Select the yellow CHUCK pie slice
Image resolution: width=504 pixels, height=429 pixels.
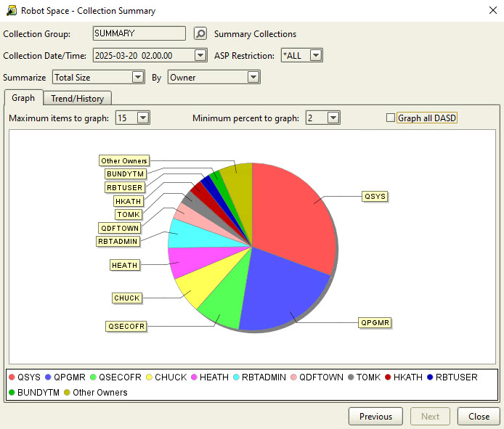[206, 279]
